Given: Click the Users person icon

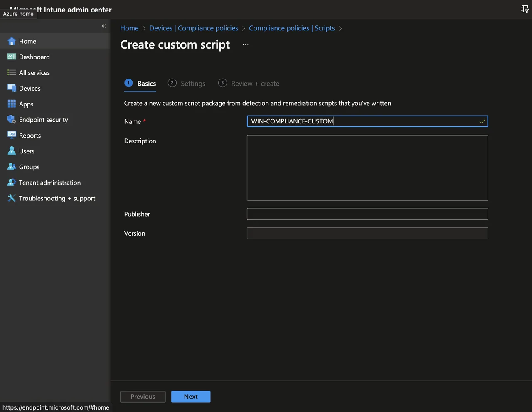Looking at the screenshot, I should pos(12,151).
